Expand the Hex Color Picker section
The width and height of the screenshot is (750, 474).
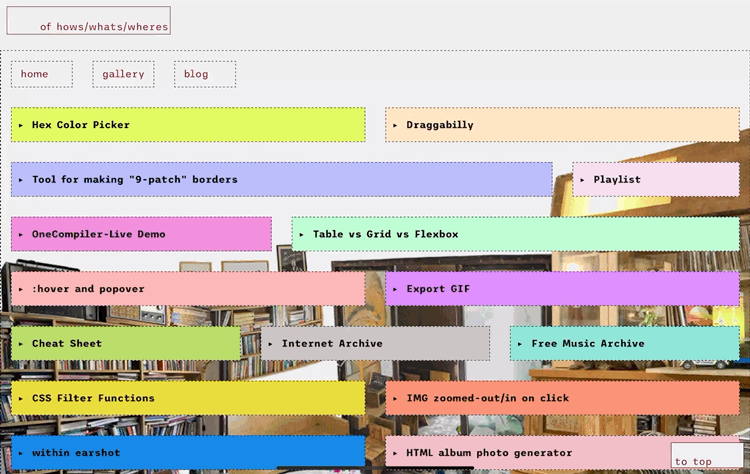(81, 125)
